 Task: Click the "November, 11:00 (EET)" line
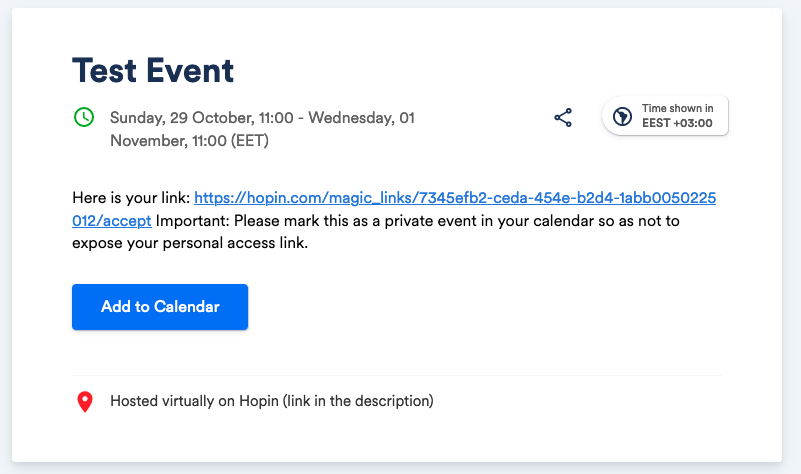point(190,140)
